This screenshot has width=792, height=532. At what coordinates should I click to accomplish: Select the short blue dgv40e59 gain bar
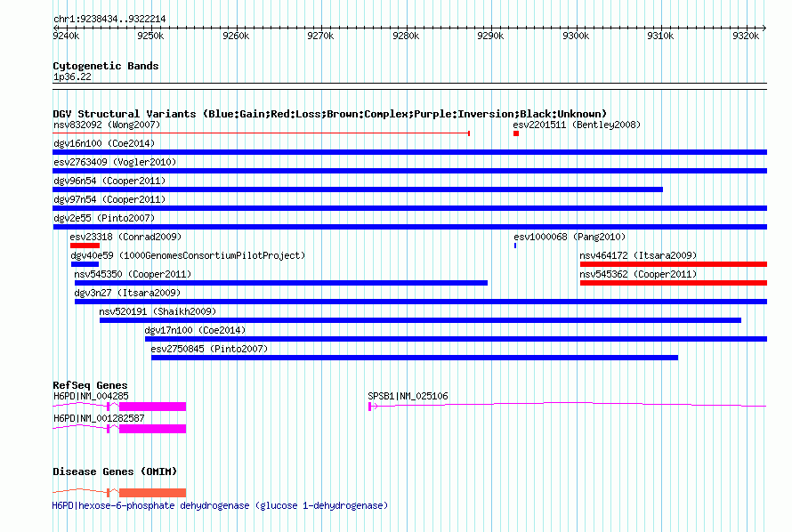click(85, 264)
